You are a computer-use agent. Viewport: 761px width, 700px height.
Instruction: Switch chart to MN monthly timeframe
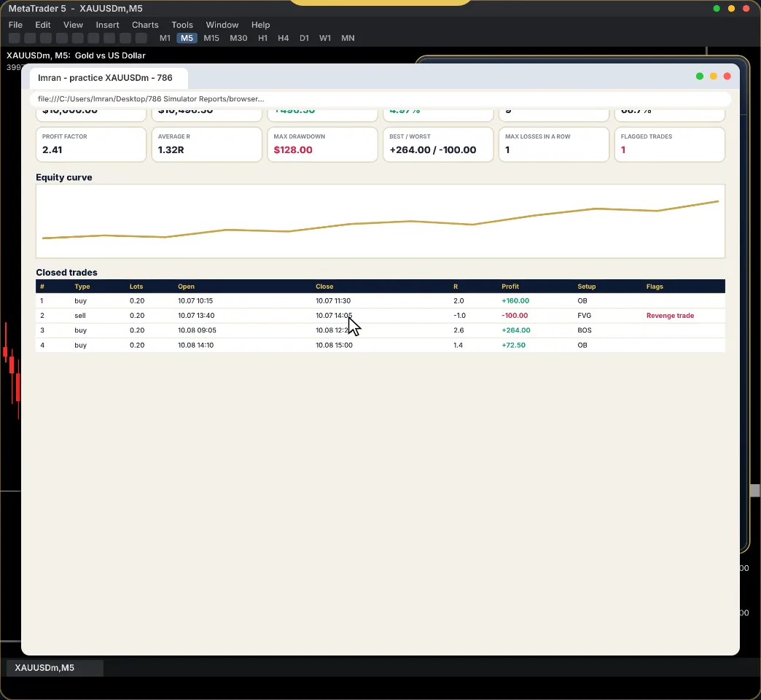[x=348, y=38]
